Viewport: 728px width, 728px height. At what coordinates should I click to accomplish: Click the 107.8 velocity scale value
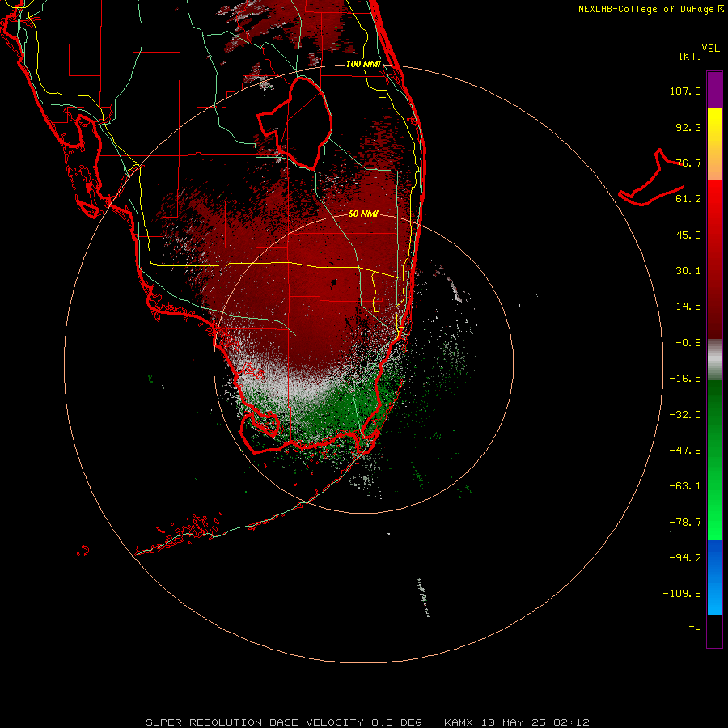(685, 91)
